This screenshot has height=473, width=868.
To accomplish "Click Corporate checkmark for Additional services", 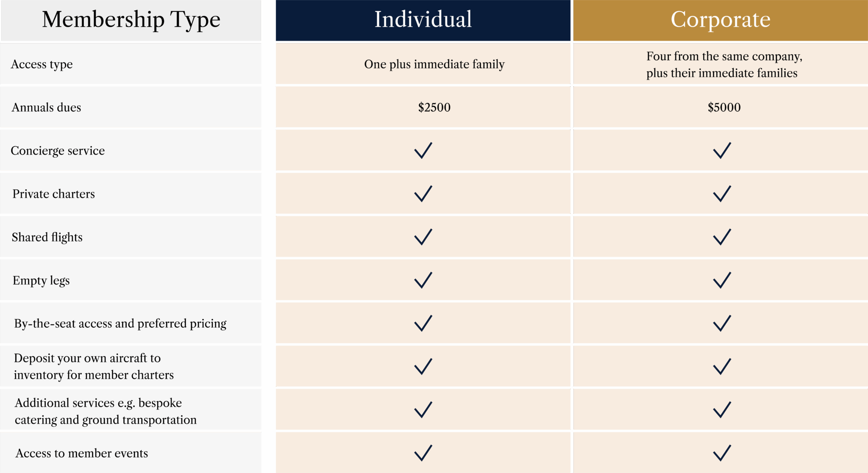I will tap(722, 410).
